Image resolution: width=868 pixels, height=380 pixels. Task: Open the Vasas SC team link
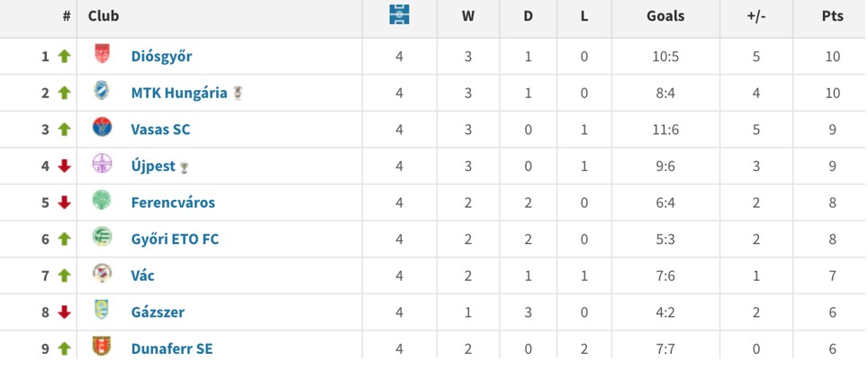click(160, 130)
